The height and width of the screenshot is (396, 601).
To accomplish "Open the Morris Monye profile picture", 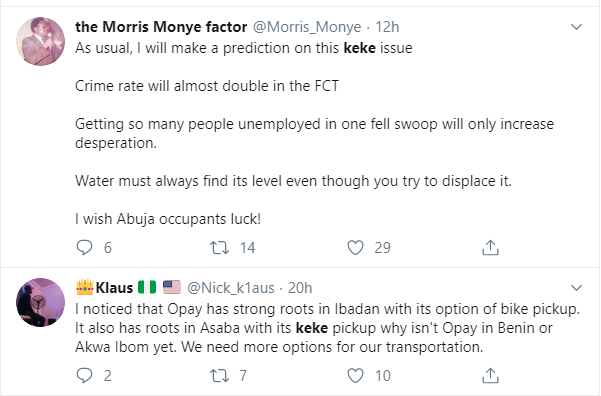I will click(41, 41).
